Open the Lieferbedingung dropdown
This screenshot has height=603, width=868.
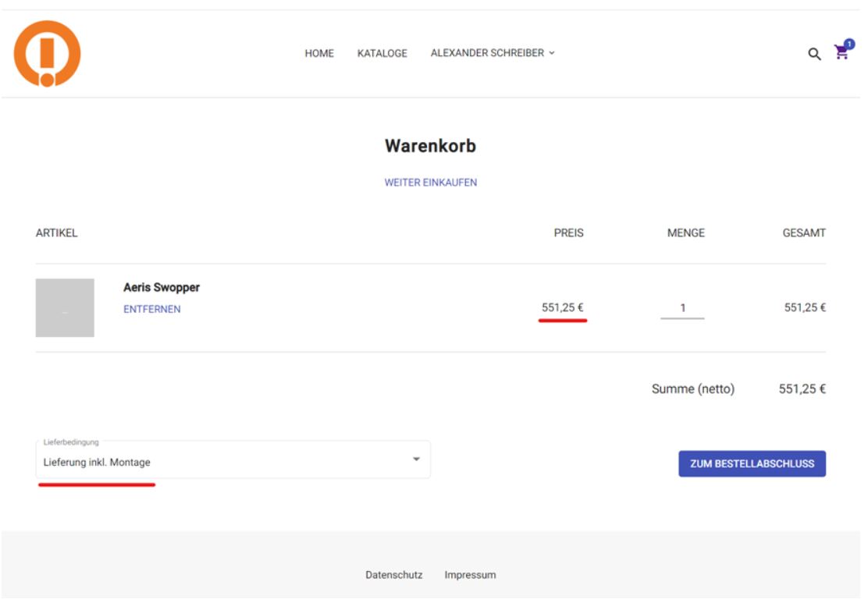(233, 459)
